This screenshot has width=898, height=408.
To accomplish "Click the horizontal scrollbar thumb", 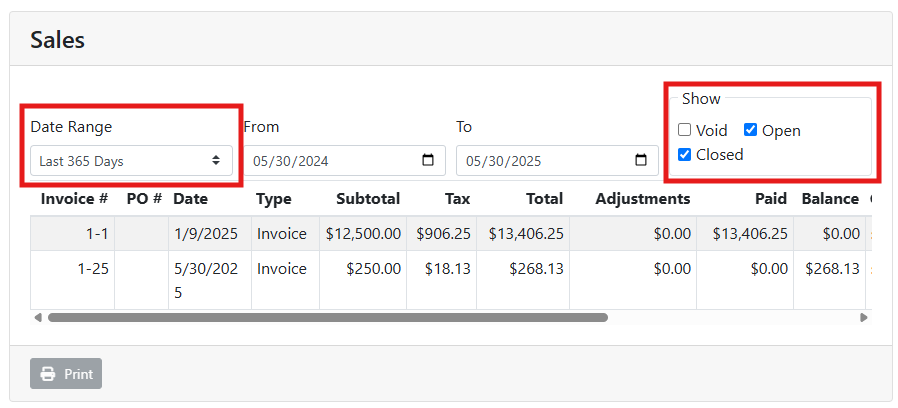I will [328, 317].
